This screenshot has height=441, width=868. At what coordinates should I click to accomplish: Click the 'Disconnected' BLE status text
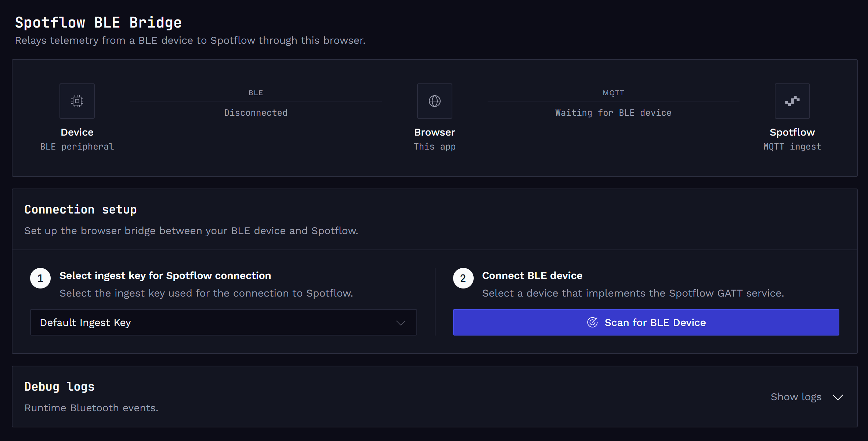point(256,113)
